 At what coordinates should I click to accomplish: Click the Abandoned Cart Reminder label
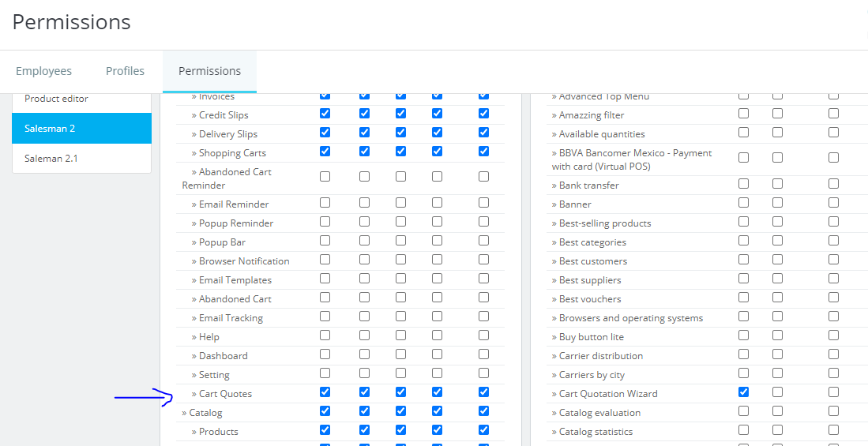pyautogui.click(x=235, y=172)
